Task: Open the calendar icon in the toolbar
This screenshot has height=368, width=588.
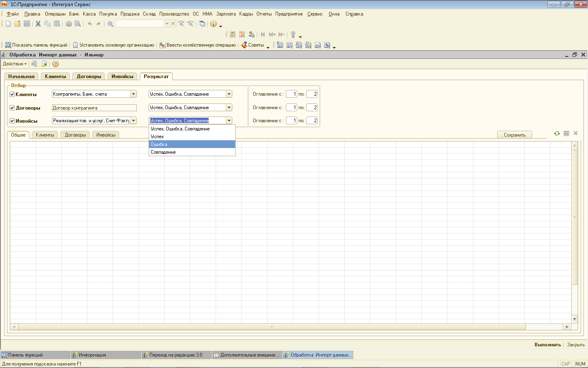Action: point(242,34)
